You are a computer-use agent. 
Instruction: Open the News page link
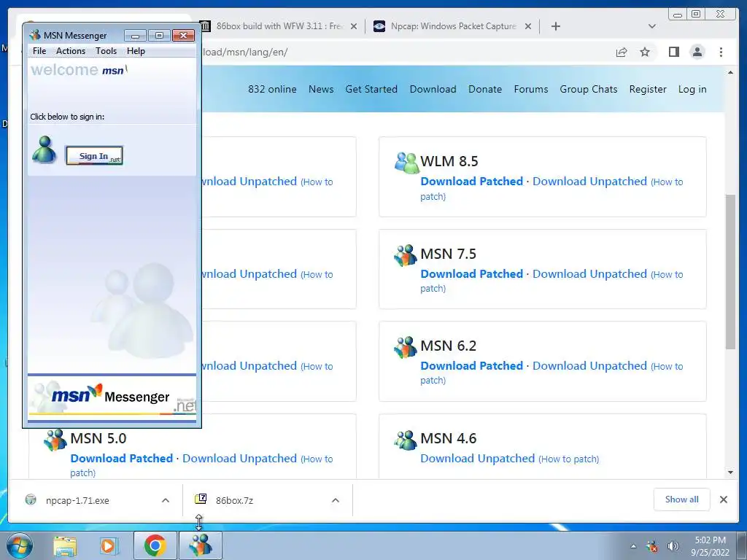click(x=321, y=89)
